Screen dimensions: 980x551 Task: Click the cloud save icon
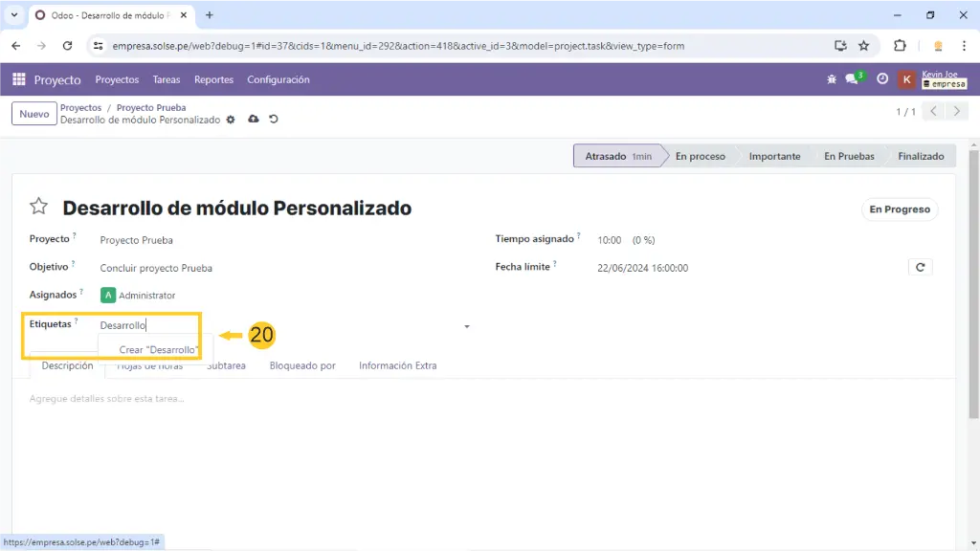pos(253,120)
